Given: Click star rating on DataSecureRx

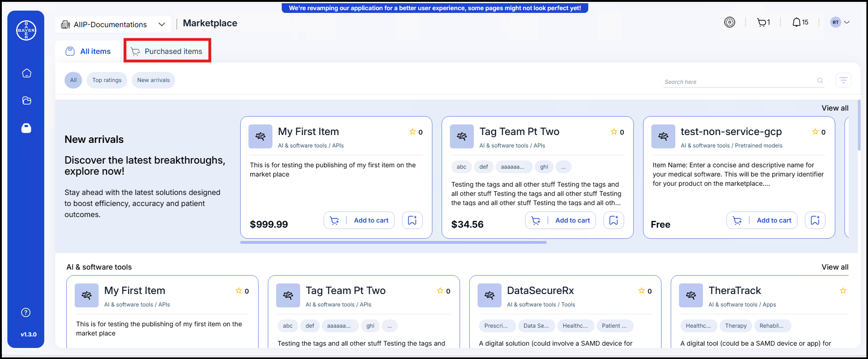Looking at the screenshot, I should click(x=642, y=291).
